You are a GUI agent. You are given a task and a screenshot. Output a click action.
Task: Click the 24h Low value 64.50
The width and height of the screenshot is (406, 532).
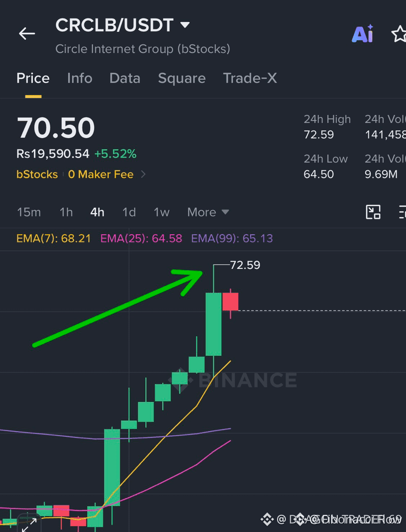319,174
